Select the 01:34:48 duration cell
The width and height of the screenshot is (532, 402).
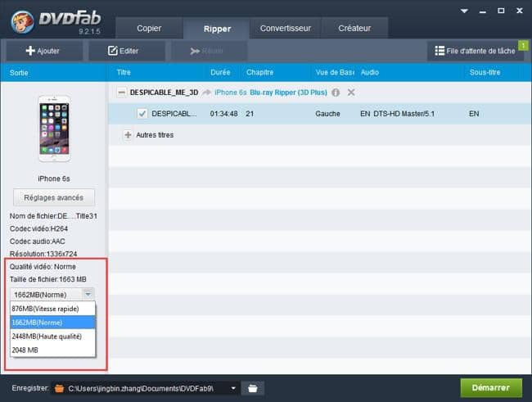(223, 114)
